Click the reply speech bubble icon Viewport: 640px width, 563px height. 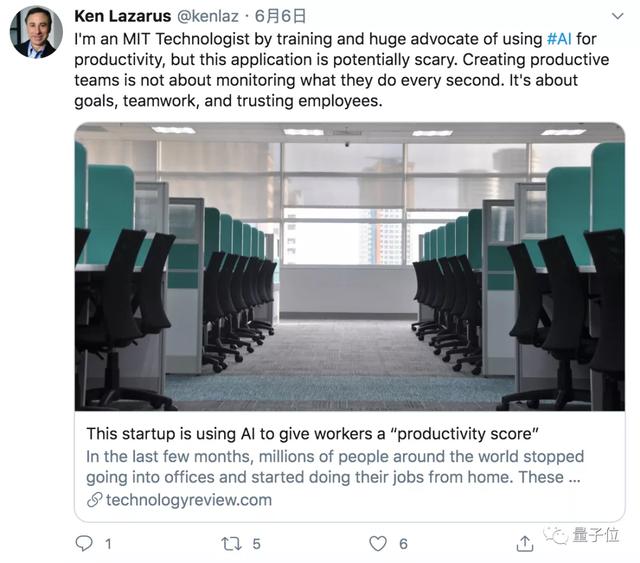[84, 543]
